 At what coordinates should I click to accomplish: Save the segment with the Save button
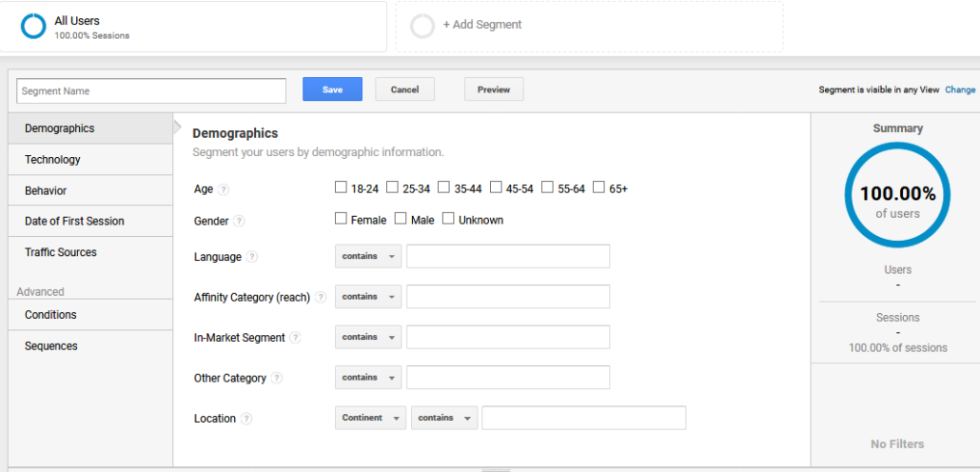pyautogui.click(x=332, y=89)
